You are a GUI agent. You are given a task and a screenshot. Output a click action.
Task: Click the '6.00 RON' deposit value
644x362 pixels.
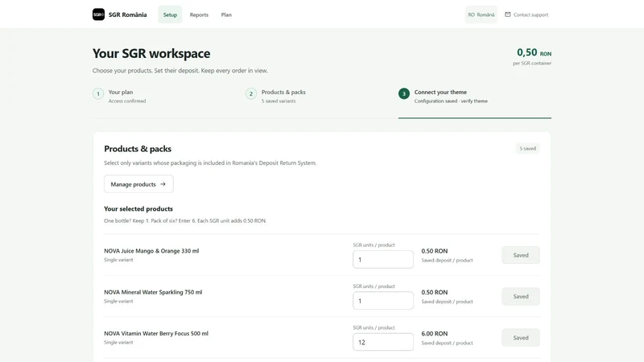(x=434, y=334)
